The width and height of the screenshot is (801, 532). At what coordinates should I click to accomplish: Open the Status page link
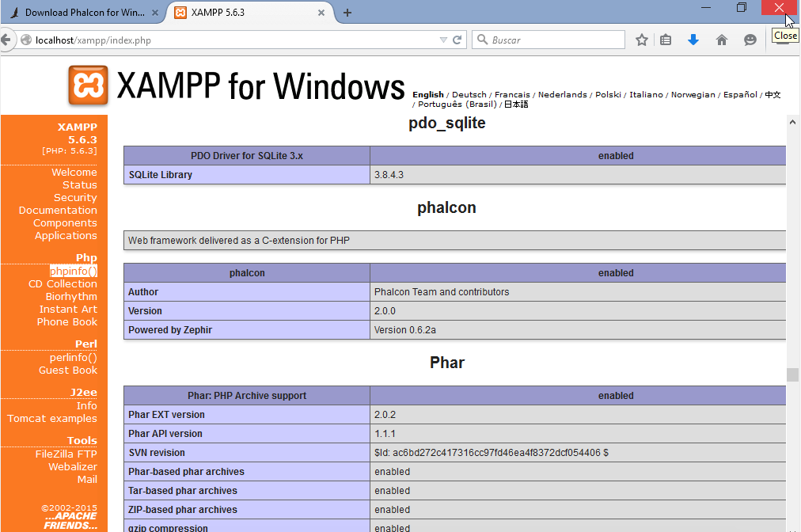click(x=79, y=185)
